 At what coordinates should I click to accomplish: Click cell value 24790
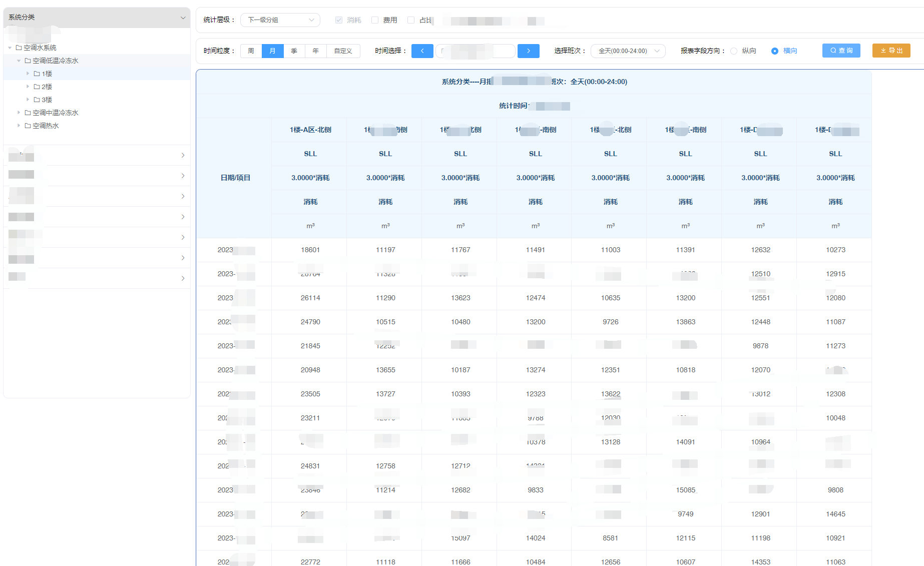tap(310, 322)
